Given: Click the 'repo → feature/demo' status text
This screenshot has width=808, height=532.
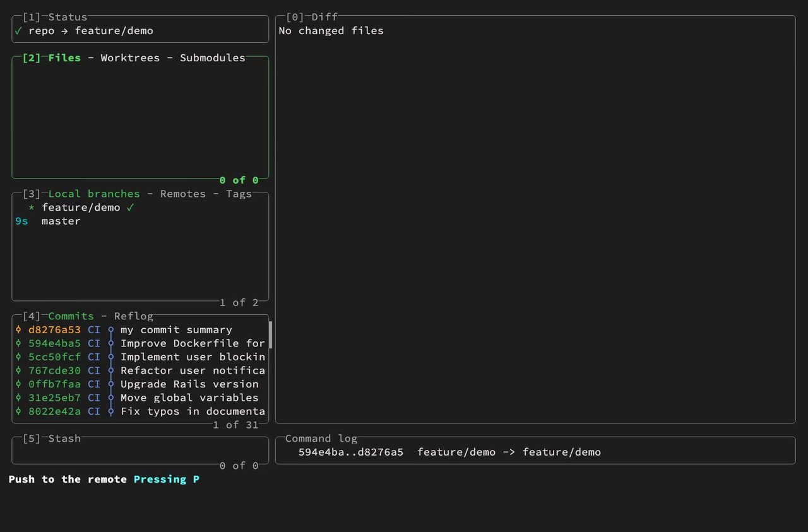Looking at the screenshot, I should tap(91, 31).
